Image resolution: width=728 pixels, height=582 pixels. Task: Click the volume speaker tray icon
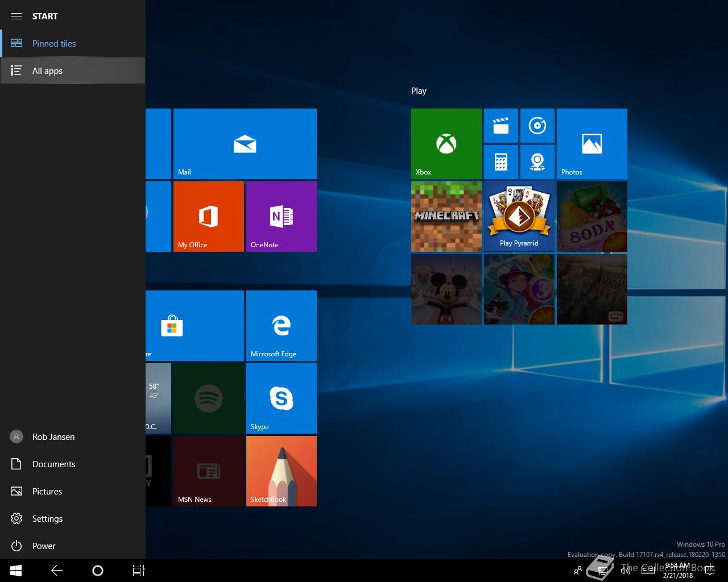[x=626, y=571]
